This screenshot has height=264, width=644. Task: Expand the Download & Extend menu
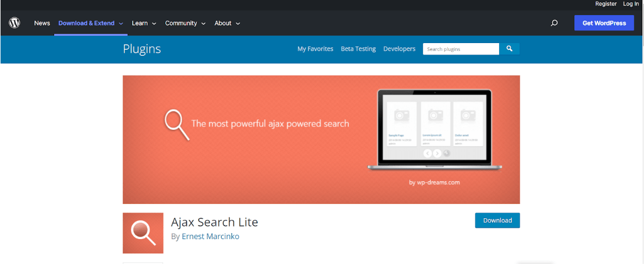[x=91, y=23]
